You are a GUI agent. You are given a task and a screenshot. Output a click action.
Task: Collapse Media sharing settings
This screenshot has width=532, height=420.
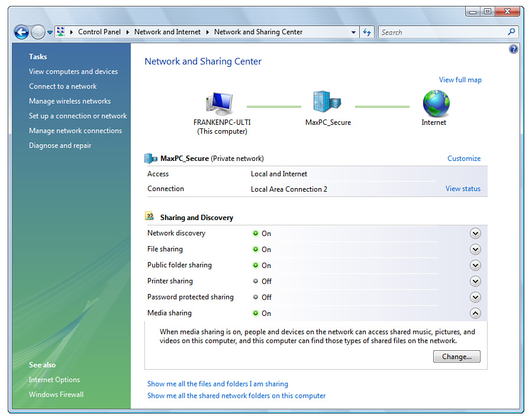tap(475, 313)
